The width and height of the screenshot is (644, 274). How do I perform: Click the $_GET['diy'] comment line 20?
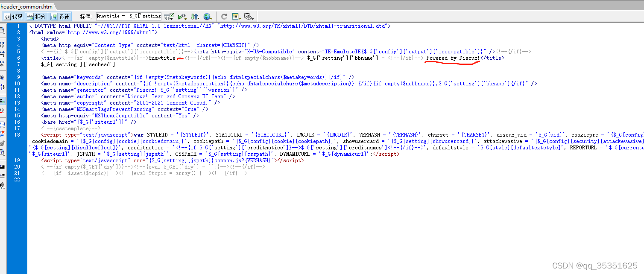click(x=153, y=167)
